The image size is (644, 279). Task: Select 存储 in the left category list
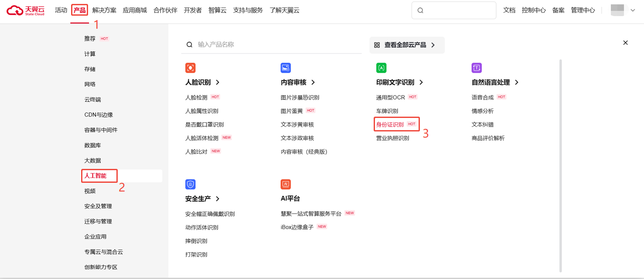(x=90, y=69)
